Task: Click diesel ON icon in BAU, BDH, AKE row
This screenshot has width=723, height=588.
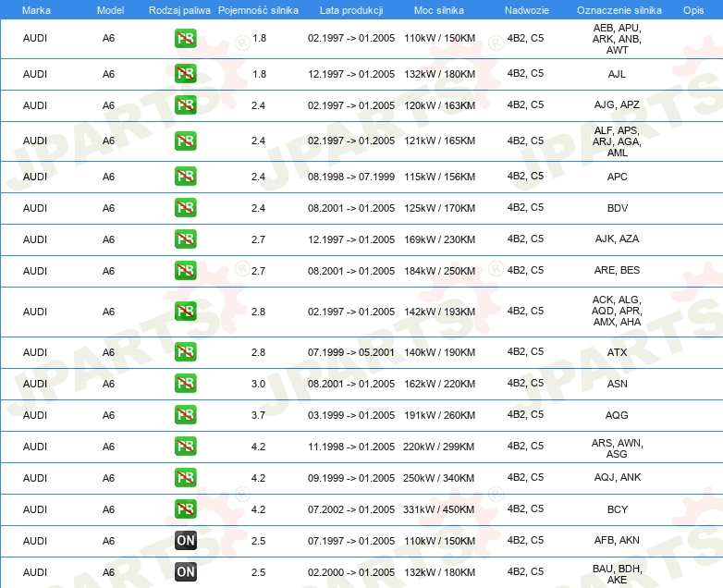Action: [185, 572]
